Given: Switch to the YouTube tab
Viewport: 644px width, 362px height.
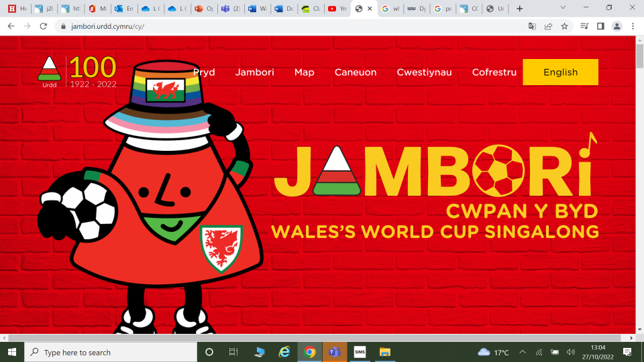Looking at the screenshot, I should coord(337,9).
